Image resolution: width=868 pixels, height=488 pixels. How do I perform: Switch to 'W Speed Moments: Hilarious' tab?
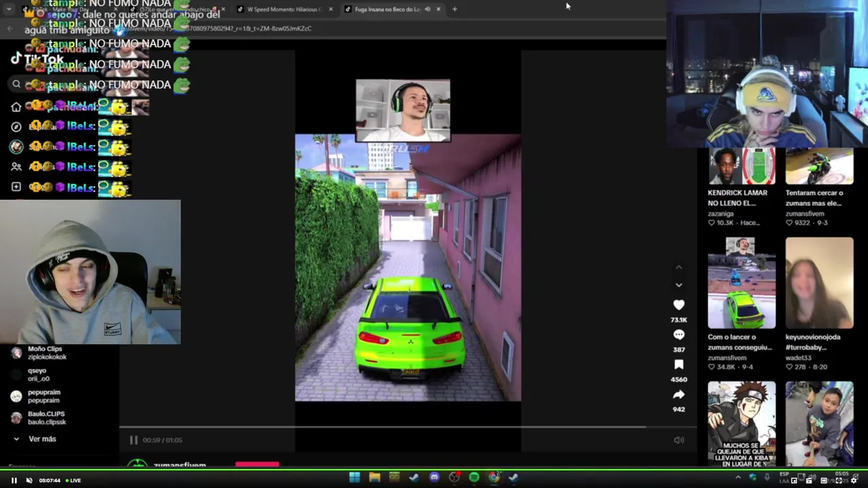click(x=281, y=9)
